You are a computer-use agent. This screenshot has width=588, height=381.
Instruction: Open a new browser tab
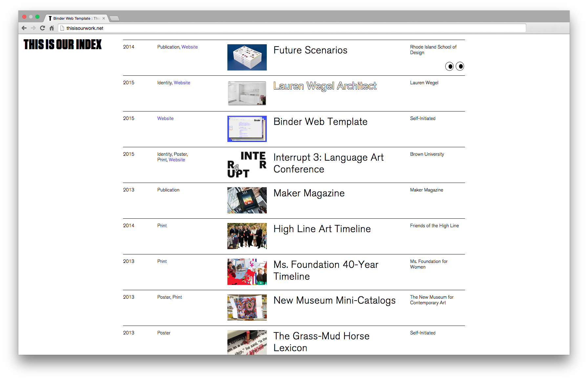pos(114,18)
